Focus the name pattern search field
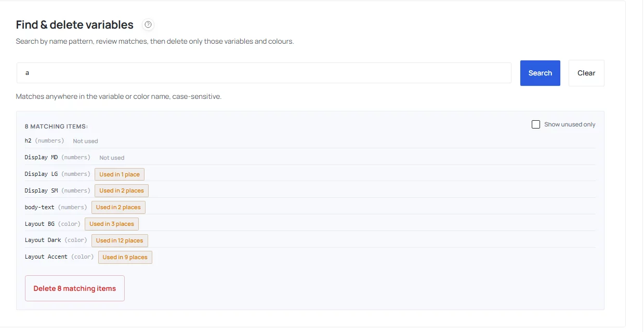This screenshot has width=644, height=332. coord(264,73)
